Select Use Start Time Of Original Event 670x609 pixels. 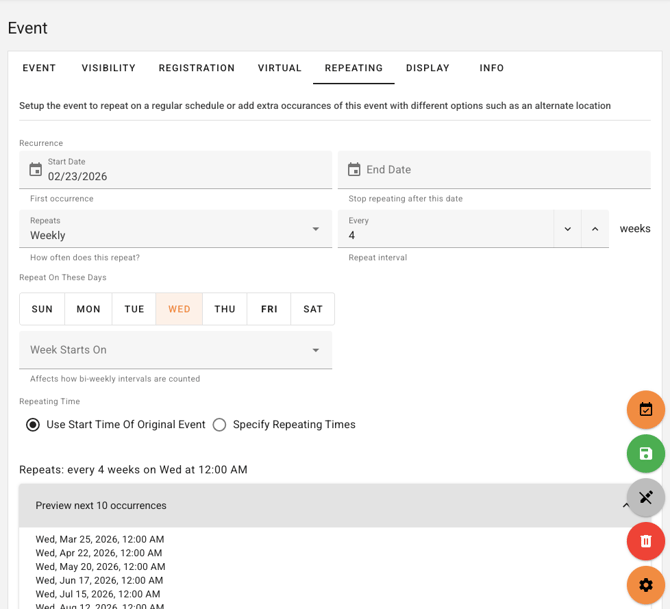pyautogui.click(x=33, y=425)
